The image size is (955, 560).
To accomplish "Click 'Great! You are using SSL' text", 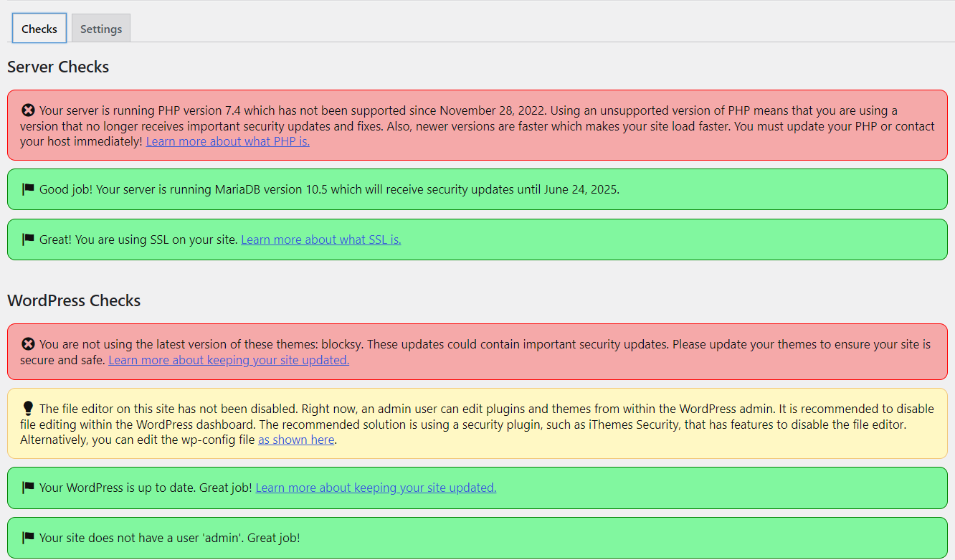I will [x=138, y=239].
